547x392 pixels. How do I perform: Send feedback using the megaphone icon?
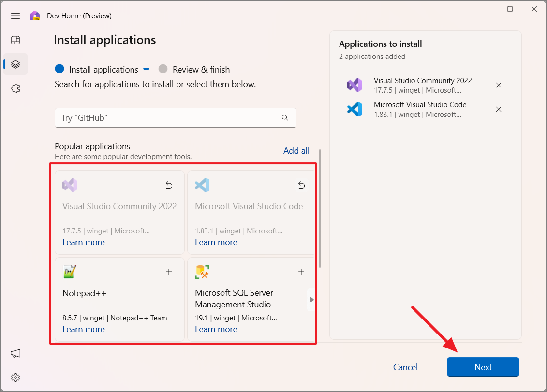click(x=15, y=354)
